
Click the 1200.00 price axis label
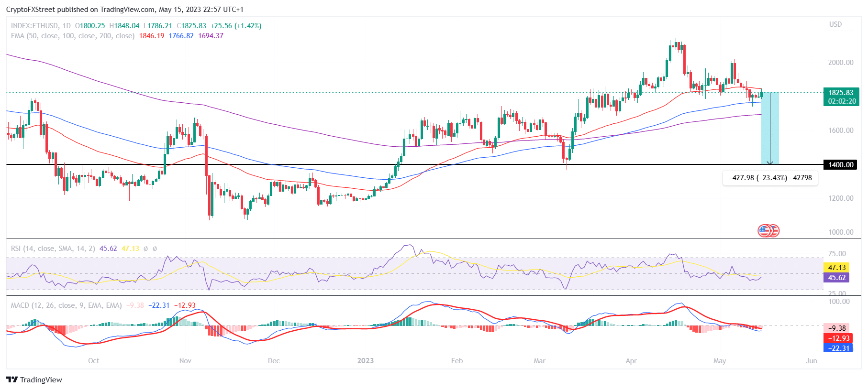(841, 198)
